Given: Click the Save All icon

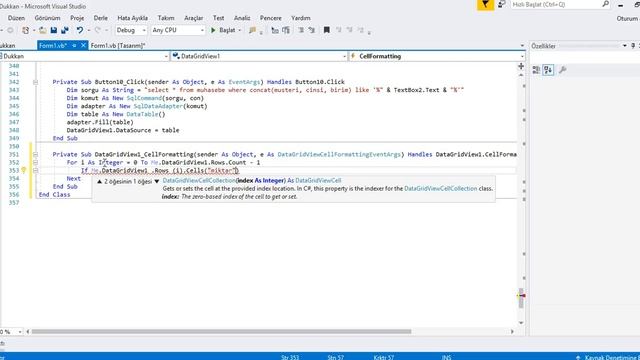Looking at the screenshot, I should click(64, 30).
